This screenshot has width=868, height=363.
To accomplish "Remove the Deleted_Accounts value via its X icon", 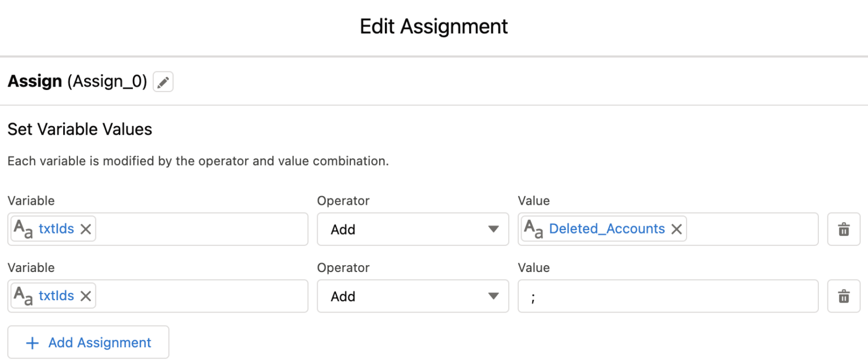I will (676, 229).
